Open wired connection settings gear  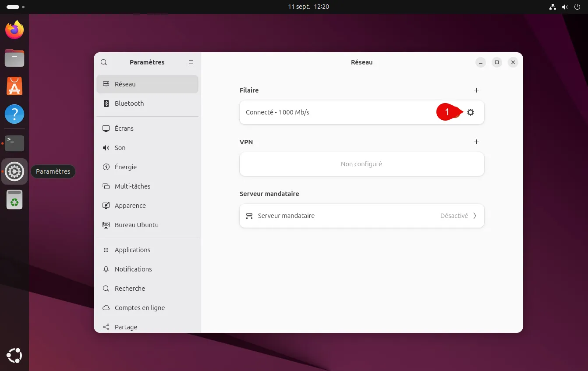[470, 112]
